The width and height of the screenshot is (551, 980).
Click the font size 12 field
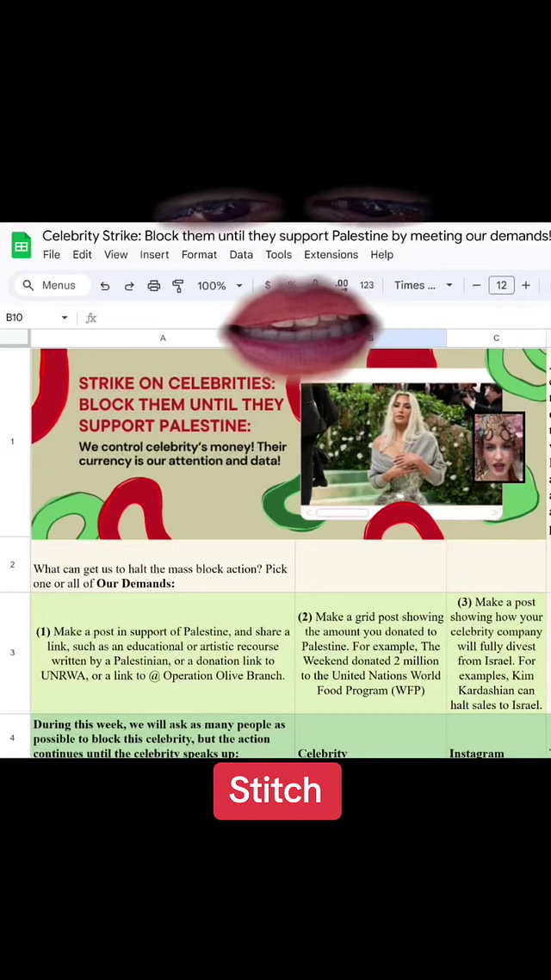tap(502, 285)
